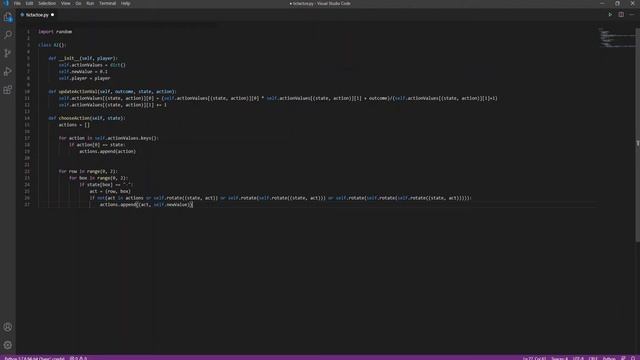
Task: Select the Python language mode
Action: click(x=609, y=358)
